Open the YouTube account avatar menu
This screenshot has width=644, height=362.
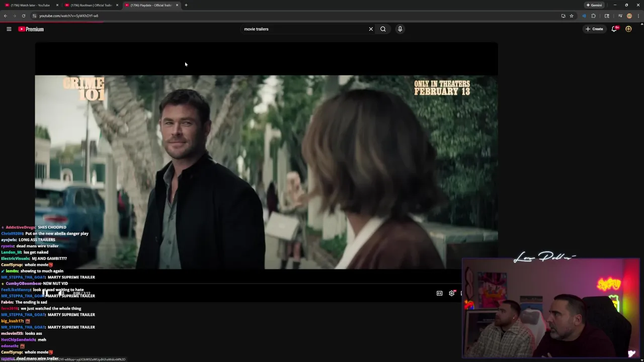coord(628,29)
